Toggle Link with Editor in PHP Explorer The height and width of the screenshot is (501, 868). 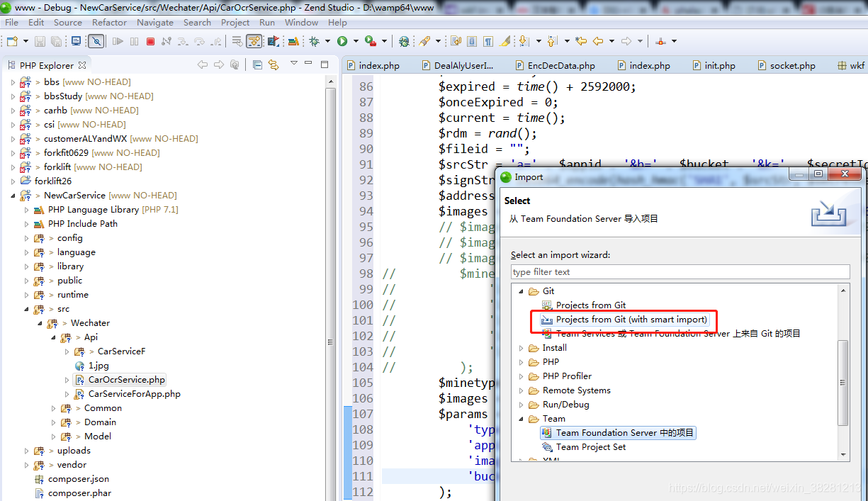pyautogui.click(x=273, y=64)
